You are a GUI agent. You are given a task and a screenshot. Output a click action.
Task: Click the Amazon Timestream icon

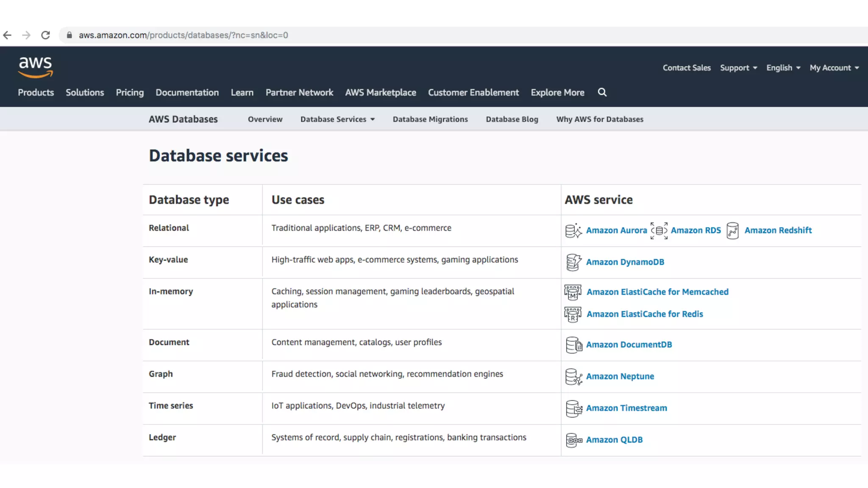[574, 408]
